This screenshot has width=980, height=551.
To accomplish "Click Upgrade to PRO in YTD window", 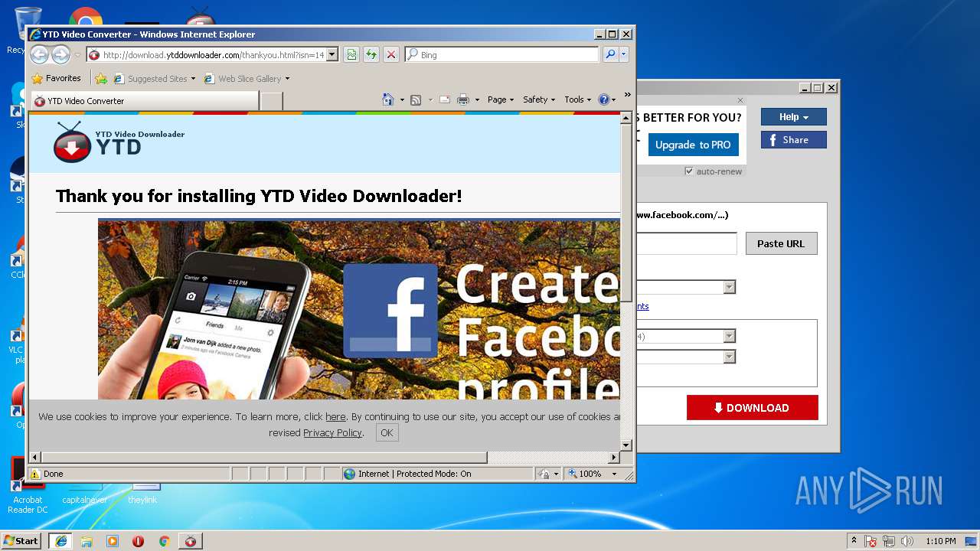I will coord(693,145).
